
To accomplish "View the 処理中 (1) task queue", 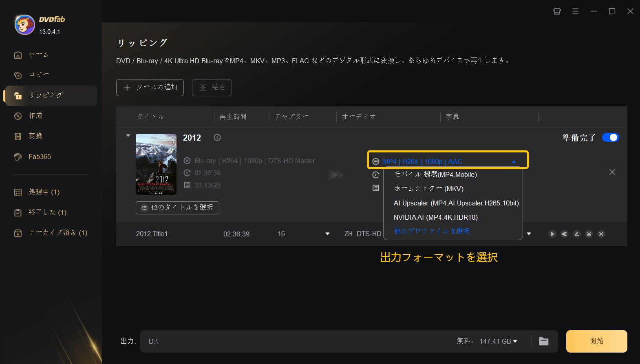I will tap(44, 192).
